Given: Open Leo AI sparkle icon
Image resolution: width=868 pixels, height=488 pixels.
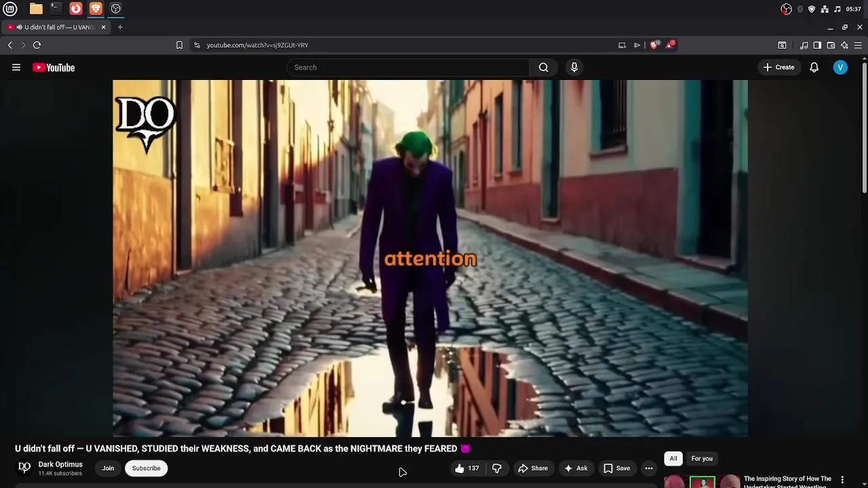Looking at the screenshot, I should (x=844, y=45).
